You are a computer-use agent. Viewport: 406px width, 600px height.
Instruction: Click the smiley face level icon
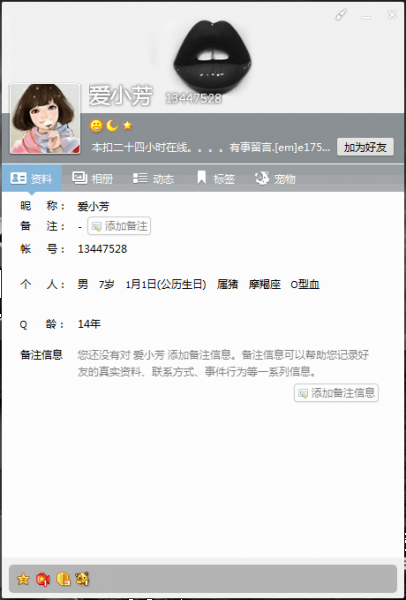click(x=96, y=126)
